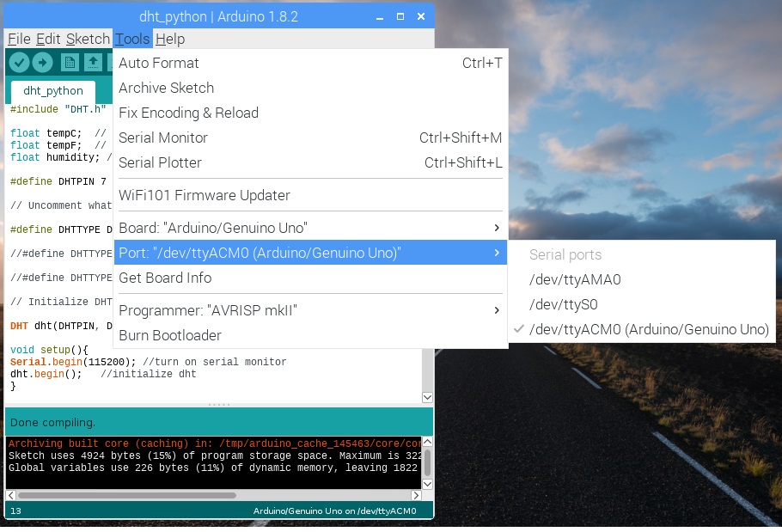Click the '#define DHTPIN 7' code line

point(58,181)
